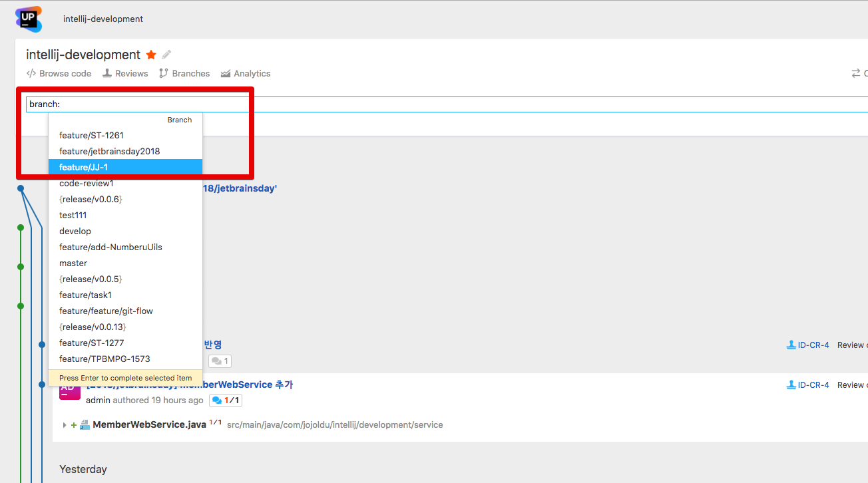Select master branch suggestion
Screen dimensions: 868x483
125,263
